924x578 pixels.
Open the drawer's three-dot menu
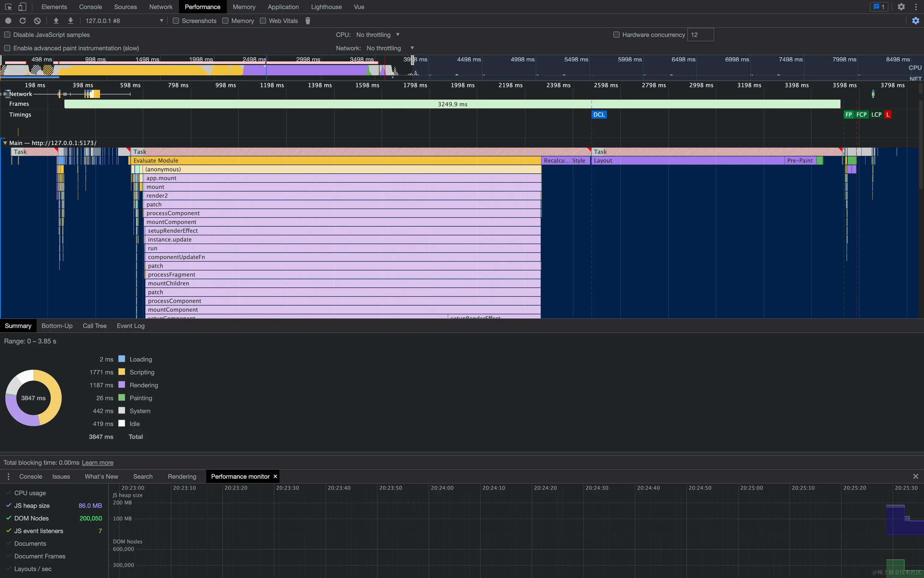[x=8, y=476]
